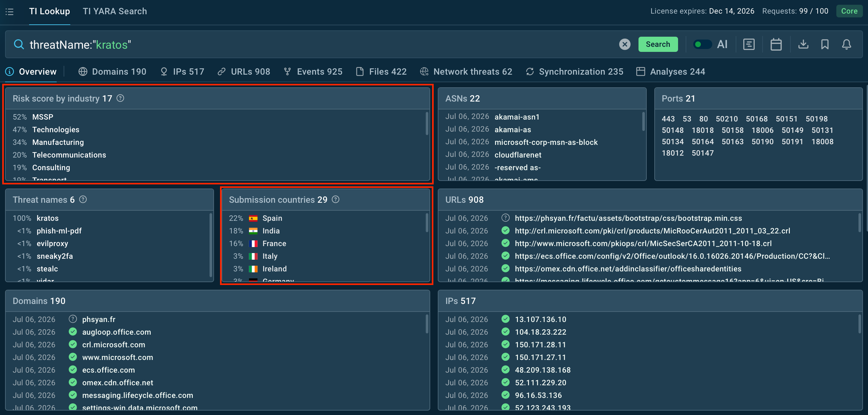Click the help icon beside Submission countries
Viewport: 868px width, 415px height.
click(x=335, y=200)
